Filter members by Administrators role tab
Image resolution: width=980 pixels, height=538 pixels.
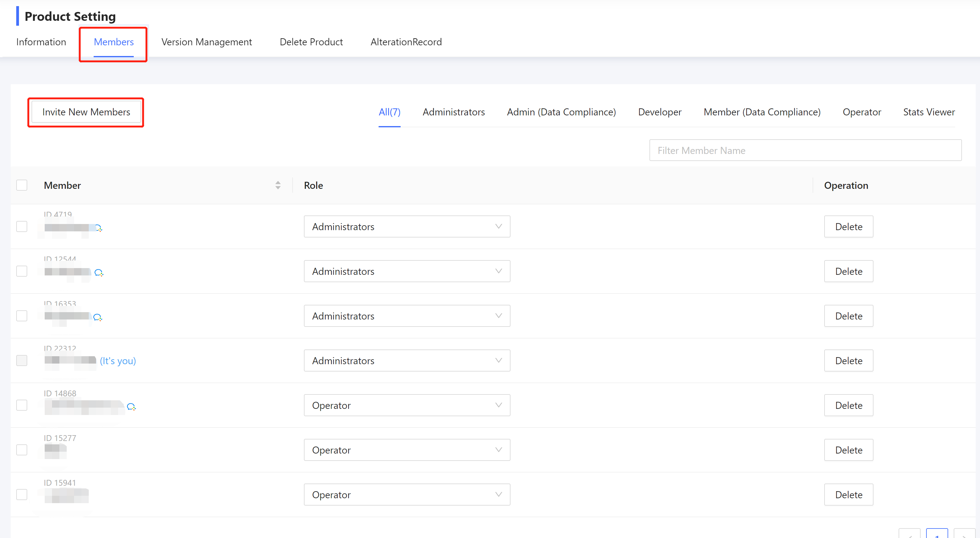454,112
